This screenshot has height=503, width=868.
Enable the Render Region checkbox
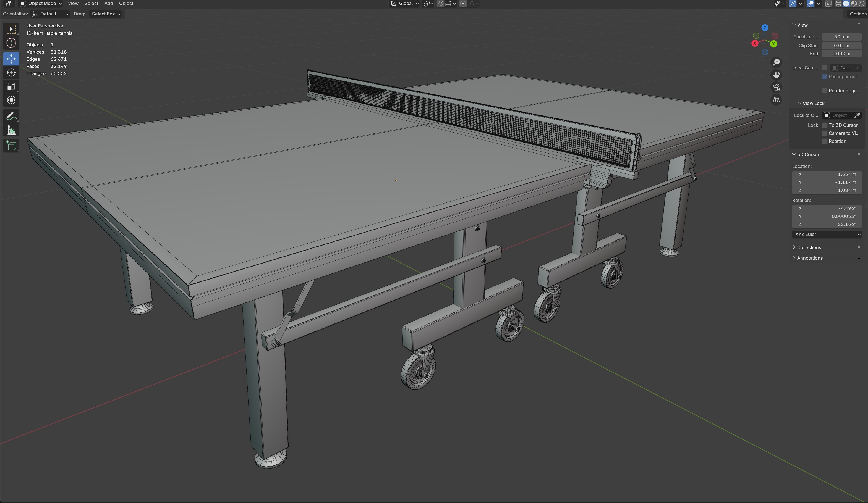(825, 91)
